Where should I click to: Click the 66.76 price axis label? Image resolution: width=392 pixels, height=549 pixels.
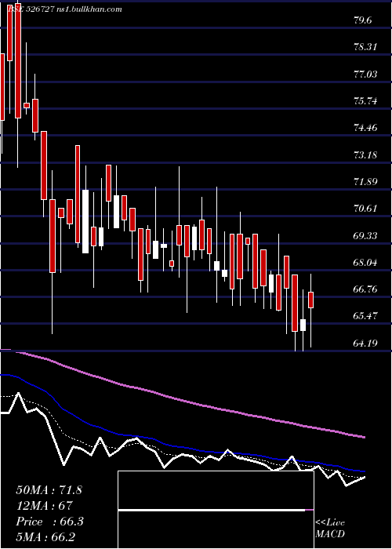[x=365, y=289]
